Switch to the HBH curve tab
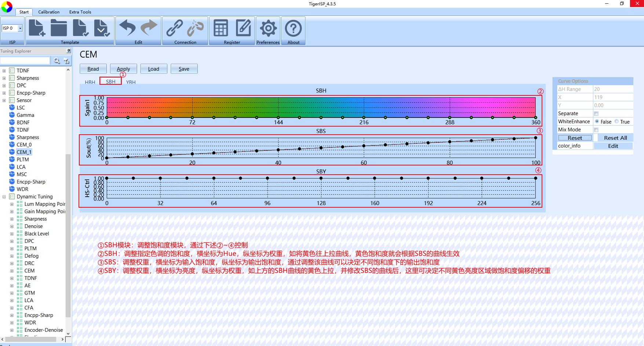644x346 pixels. pos(90,82)
